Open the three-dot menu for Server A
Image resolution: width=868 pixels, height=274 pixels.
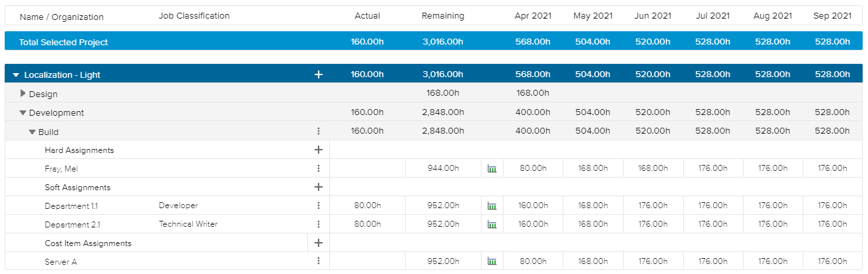click(x=318, y=262)
